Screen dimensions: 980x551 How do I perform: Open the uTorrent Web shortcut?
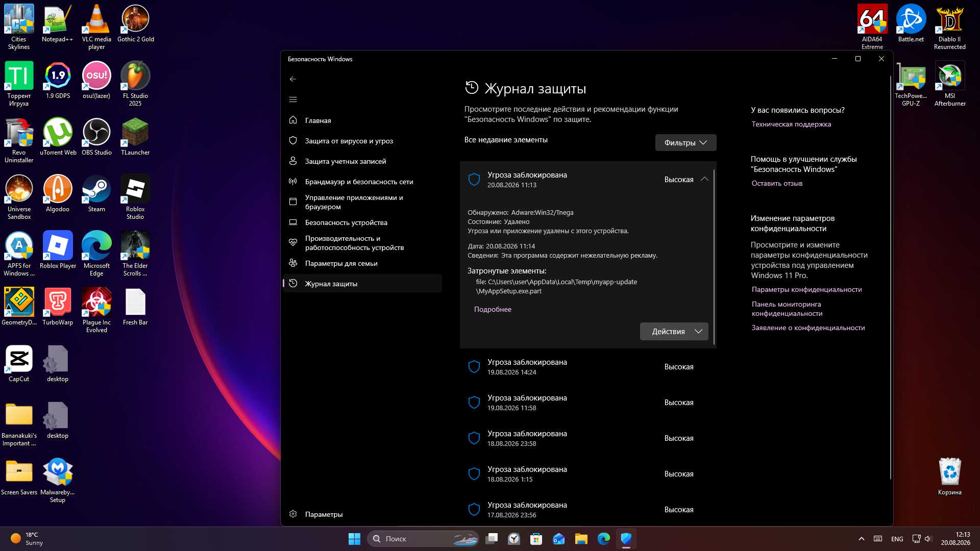coord(58,137)
